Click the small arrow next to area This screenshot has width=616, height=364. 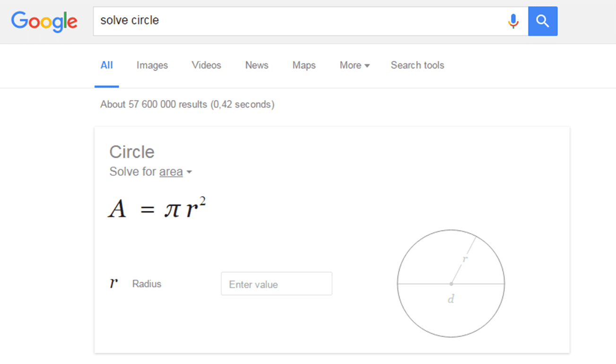[x=189, y=172]
